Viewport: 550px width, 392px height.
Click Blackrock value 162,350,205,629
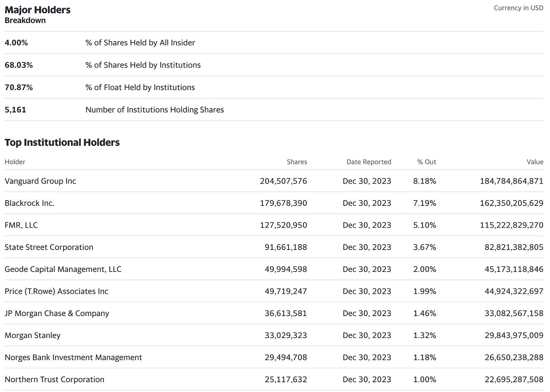pos(511,203)
